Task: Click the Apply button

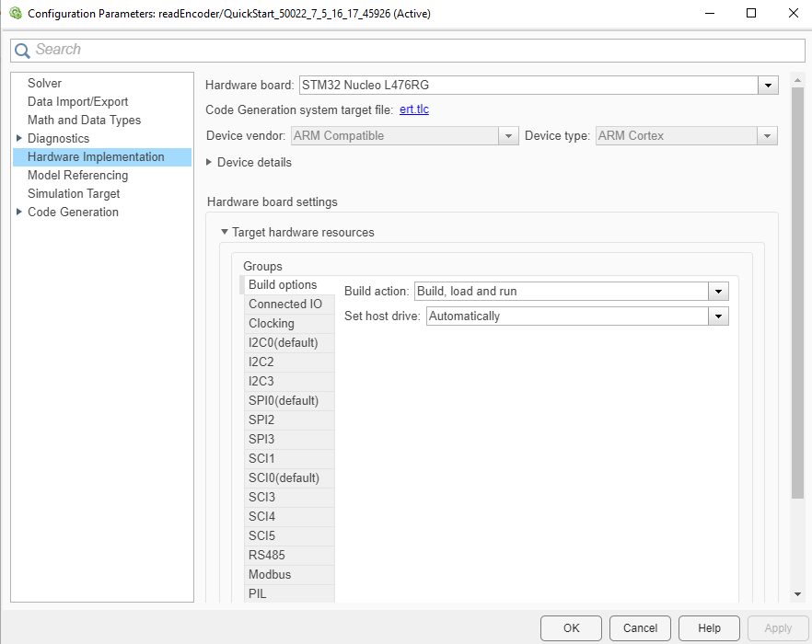Action: pos(778,628)
